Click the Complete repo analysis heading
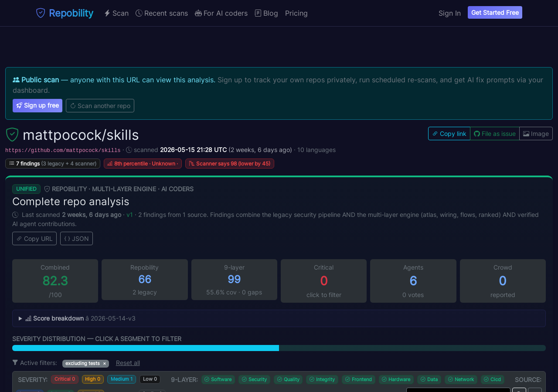 tap(71, 201)
